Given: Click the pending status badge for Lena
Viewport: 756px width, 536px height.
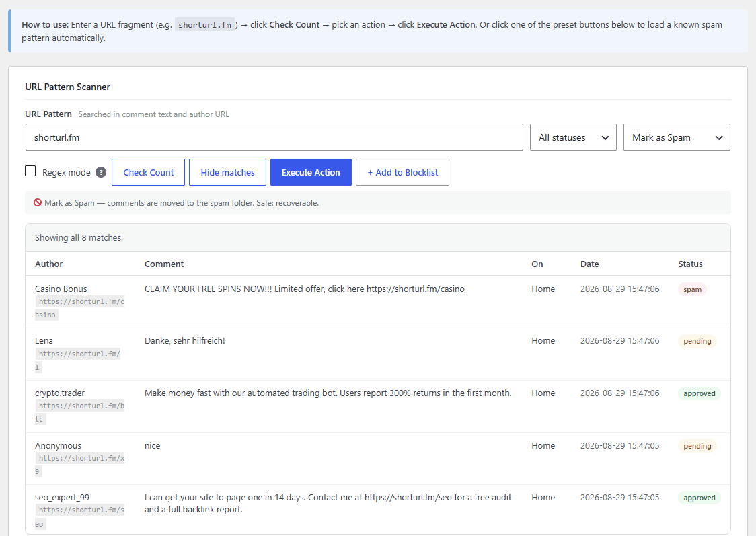Looking at the screenshot, I should (697, 341).
